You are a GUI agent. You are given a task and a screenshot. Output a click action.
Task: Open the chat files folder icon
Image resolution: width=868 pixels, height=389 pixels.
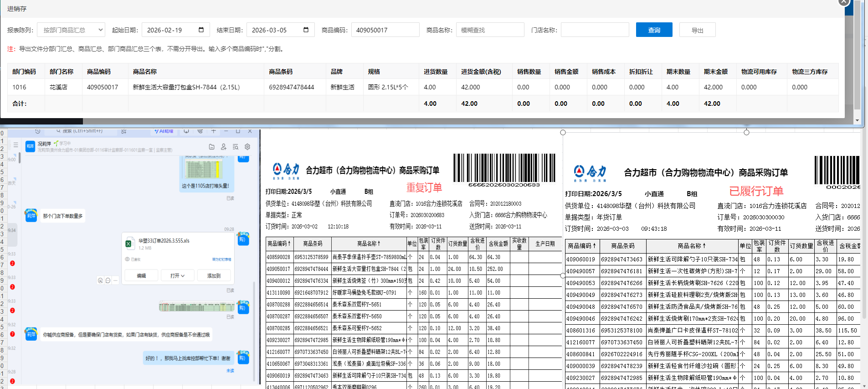tap(211, 147)
